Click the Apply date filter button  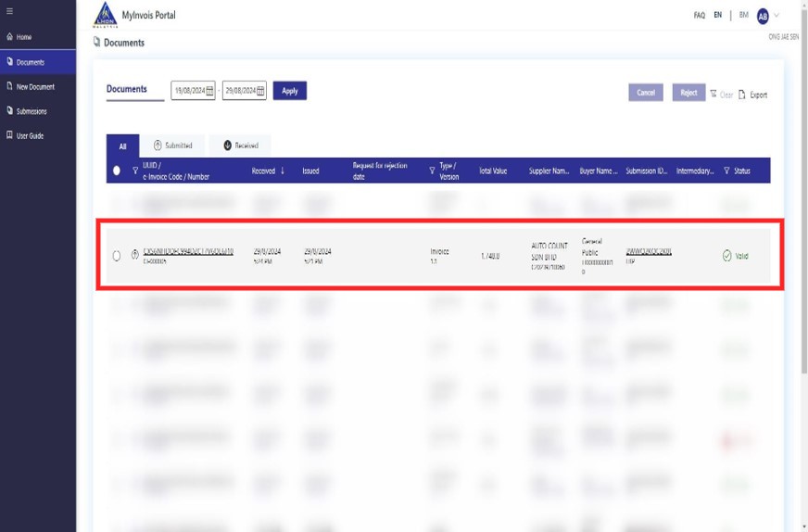click(289, 91)
